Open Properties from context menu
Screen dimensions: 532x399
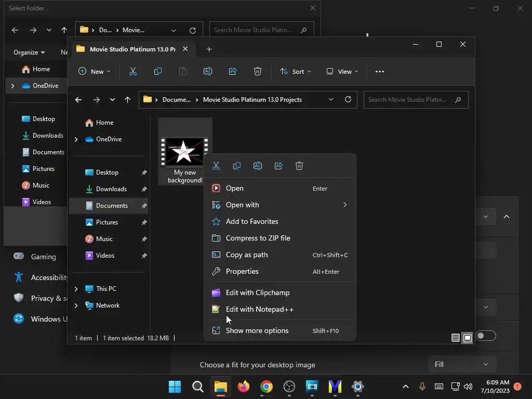point(280,271)
